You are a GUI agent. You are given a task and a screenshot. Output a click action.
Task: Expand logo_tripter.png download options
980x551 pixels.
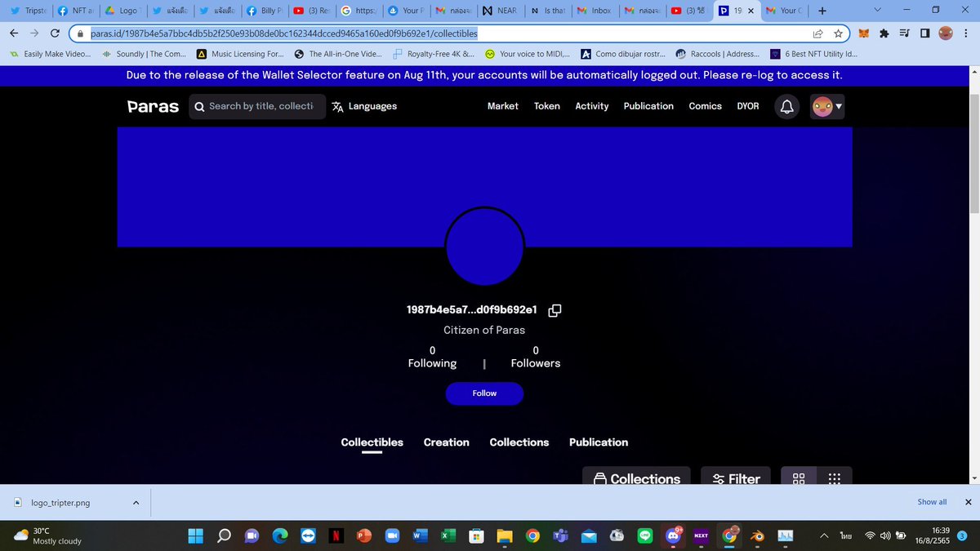(x=136, y=502)
